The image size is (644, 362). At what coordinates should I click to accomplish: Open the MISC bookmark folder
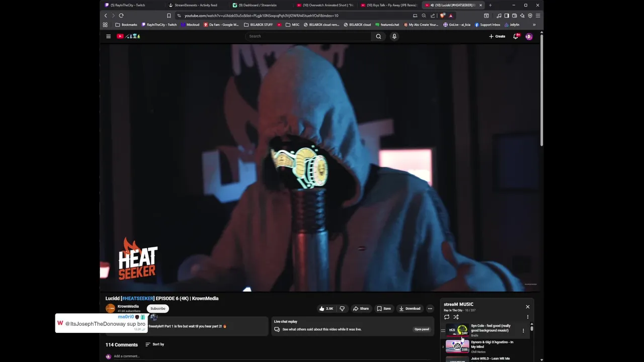(292, 25)
